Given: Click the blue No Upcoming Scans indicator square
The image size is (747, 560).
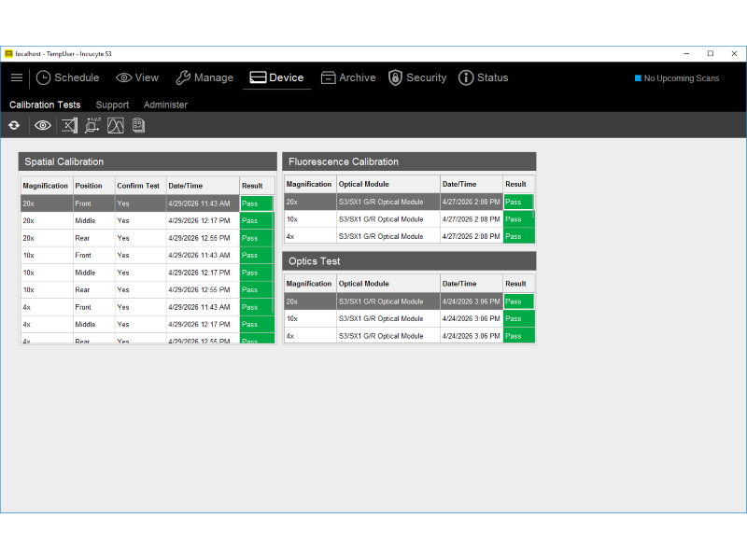Looking at the screenshot, I should pos(638,78).
